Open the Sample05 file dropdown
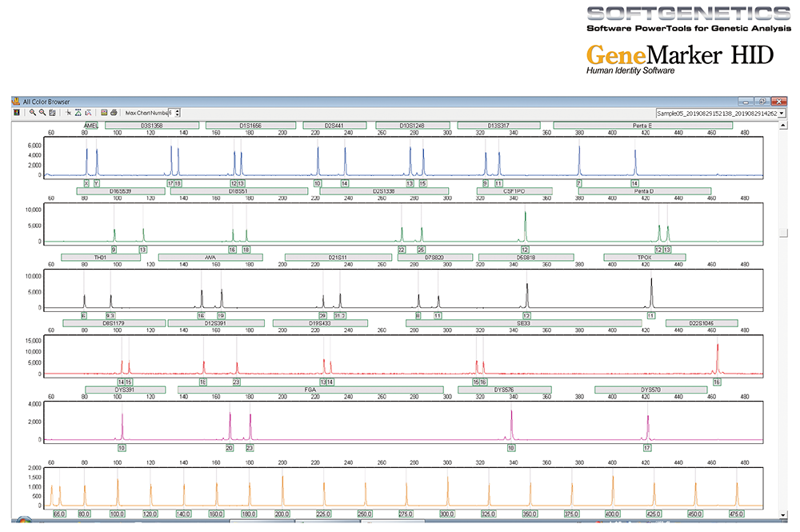This screenshot has height=532, width=800. [781, 114]
